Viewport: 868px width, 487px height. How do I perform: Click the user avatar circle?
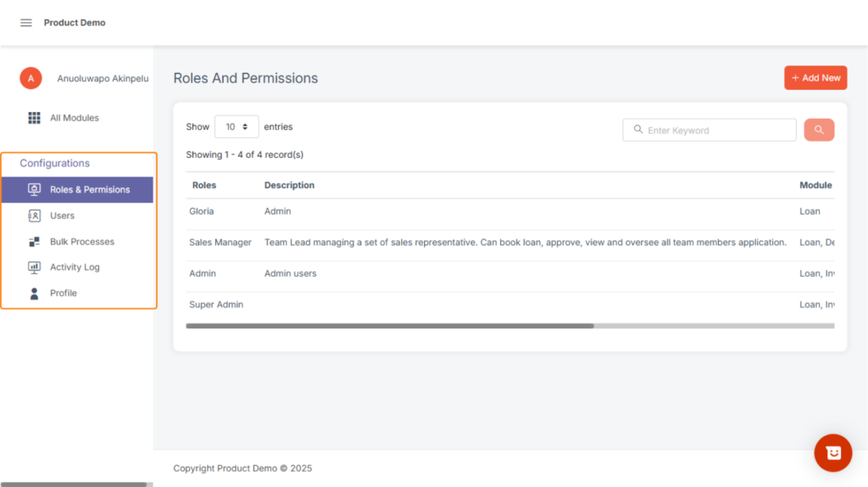tap(31, 78)
